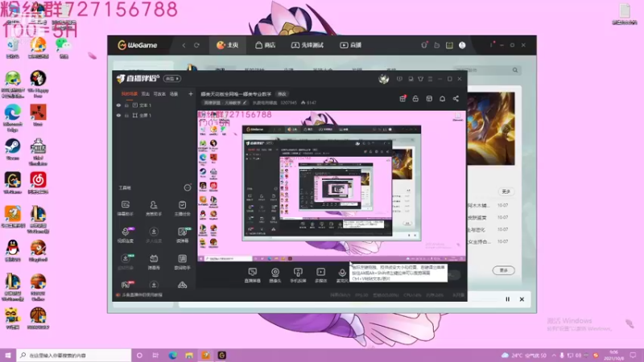Click the stream preview canvas
Screen dimensions: 644x362
[332, 186]
